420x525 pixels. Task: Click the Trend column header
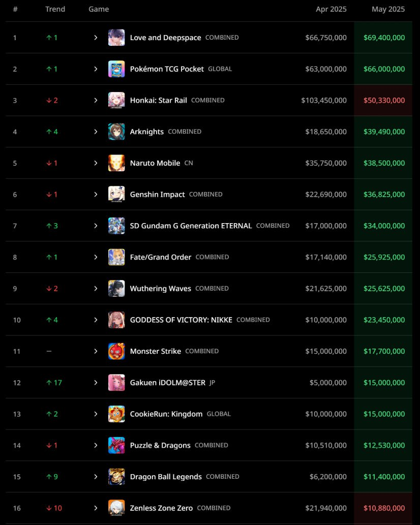click(55, 9)
